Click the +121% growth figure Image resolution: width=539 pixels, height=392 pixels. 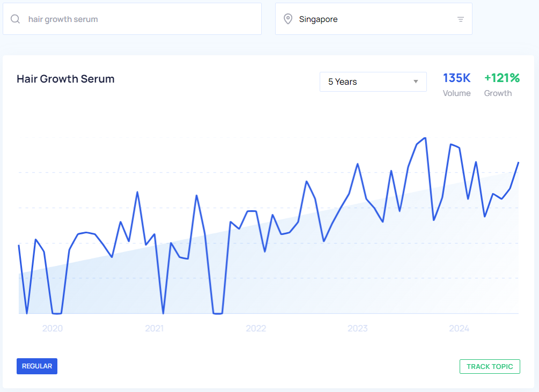point(501,78)
